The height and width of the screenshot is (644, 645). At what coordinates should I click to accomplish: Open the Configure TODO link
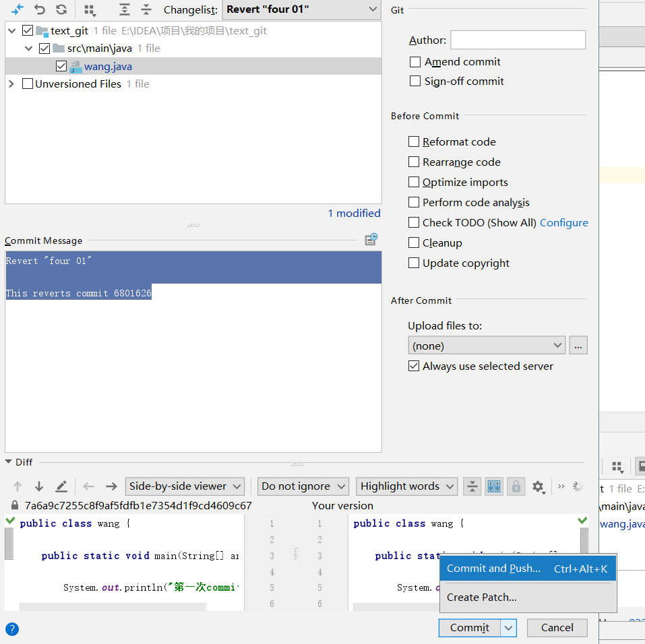tap(563, 222)
